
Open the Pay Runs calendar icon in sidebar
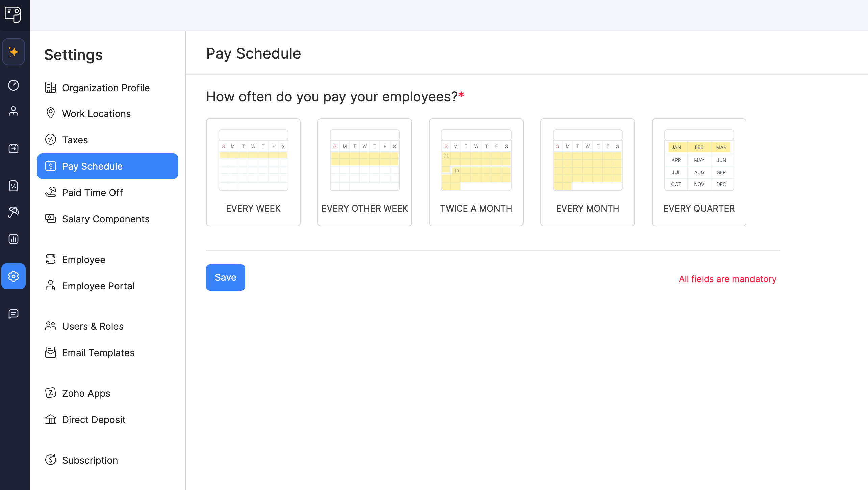14,148
